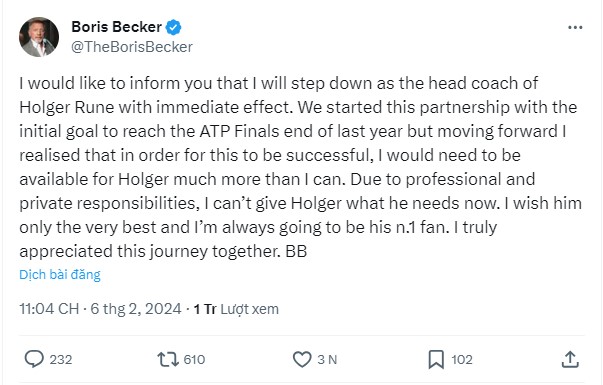Retweet the Boris Becker post
This screenshot has height=385, width=603.
[168, 359]
